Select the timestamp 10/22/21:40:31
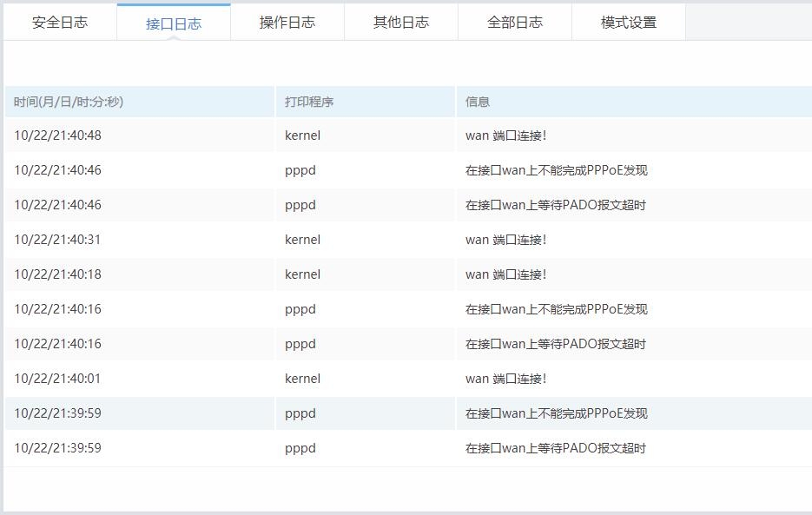812x515 pixels. (x=57, y=240)
